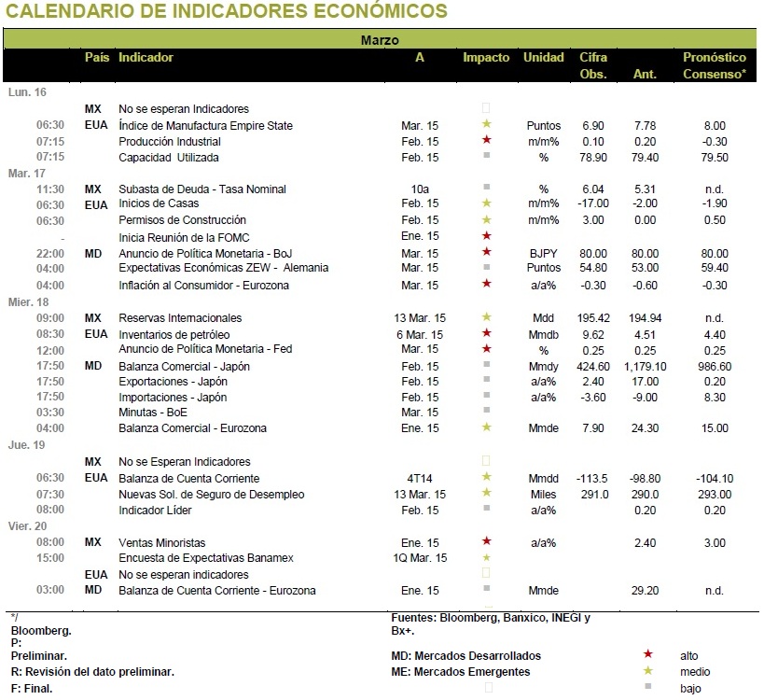
Task: Click the Pronóstico Consenso column header
Action: [715, 65]
